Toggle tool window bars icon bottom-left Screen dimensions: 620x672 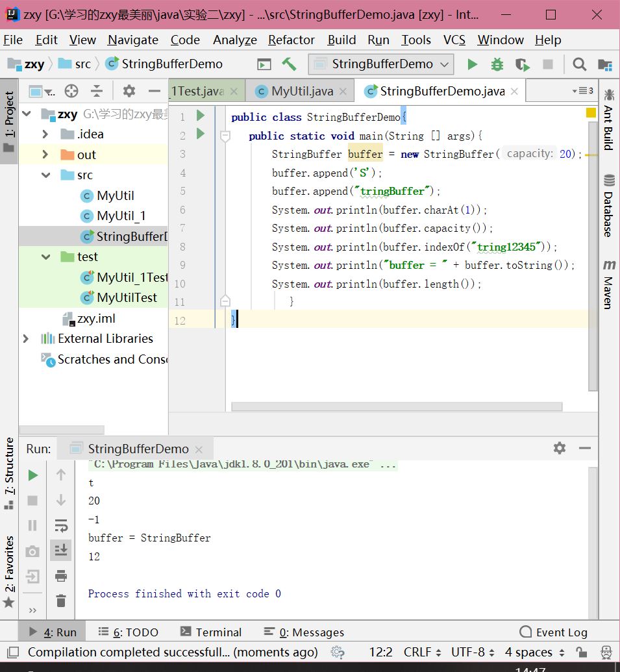[x=13, y=653]
